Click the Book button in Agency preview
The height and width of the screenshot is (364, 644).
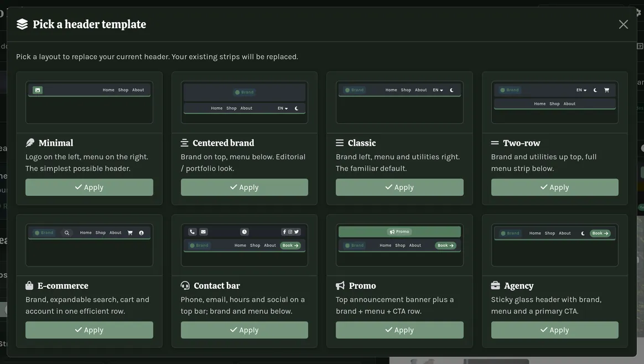click(x=600, y=233)
